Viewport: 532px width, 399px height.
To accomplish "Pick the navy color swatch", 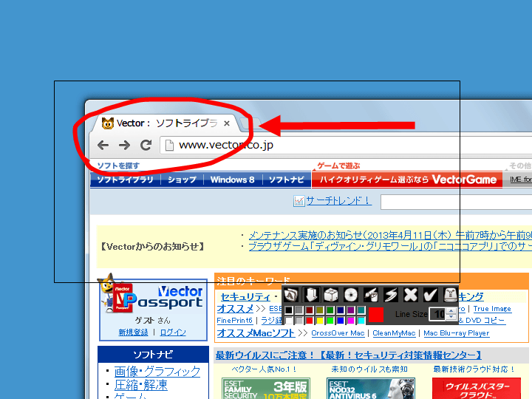I will tap(341, 310).
